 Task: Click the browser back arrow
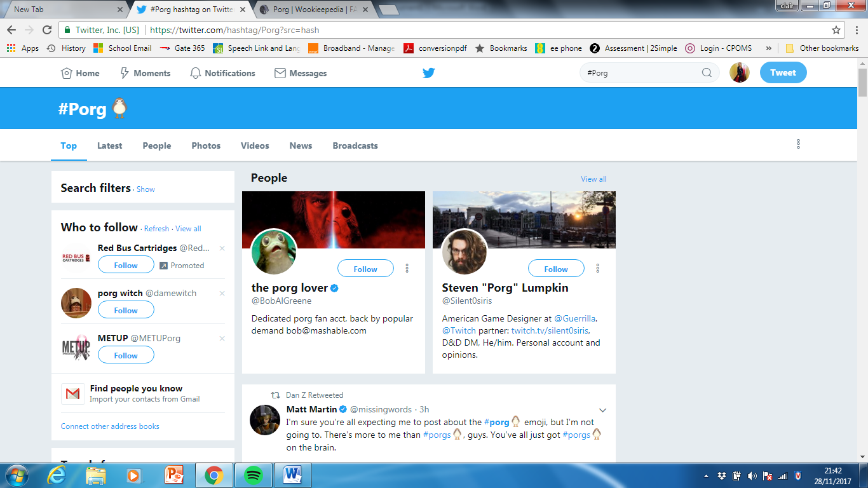pyautogui.click(x=11, y=30)
